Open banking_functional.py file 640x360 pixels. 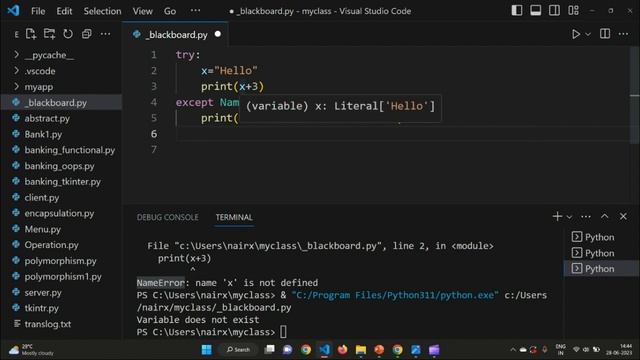pos(61,150)
